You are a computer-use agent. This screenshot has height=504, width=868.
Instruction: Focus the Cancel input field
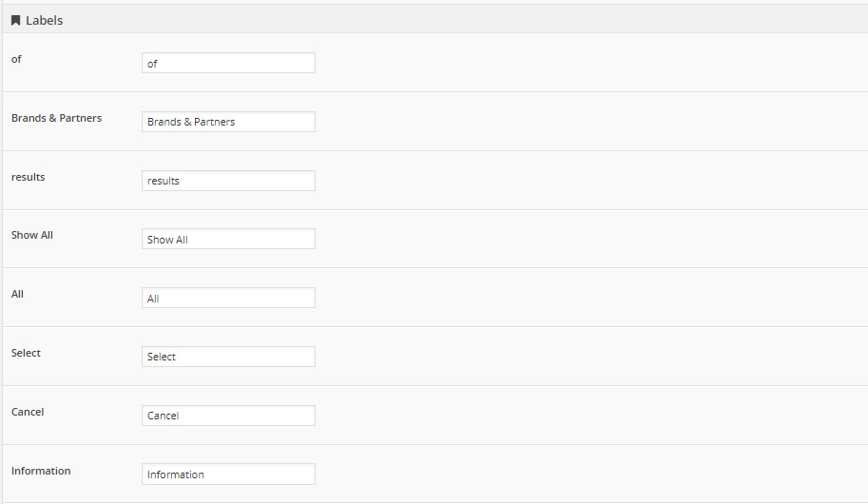click(x=228, y=416)
